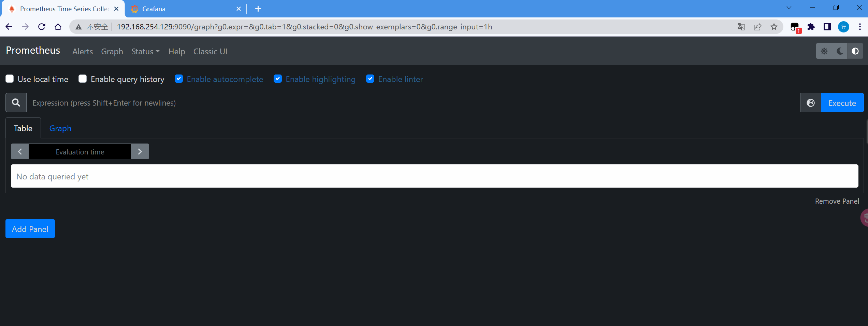The width and height of the screenshot is (868, 326).
Task: Switch to the Graph panel tab
Action: tap(60, 128)
